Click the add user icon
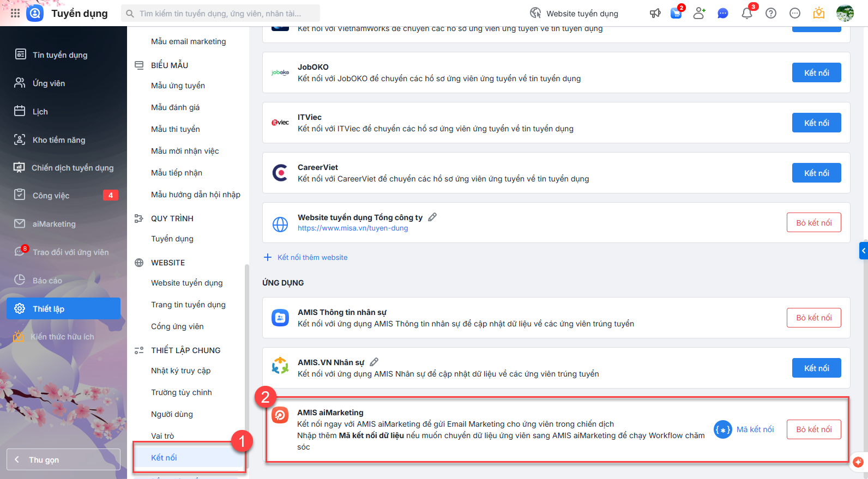The height and width of the screenshot is (479, 868). tap(699, 13)
